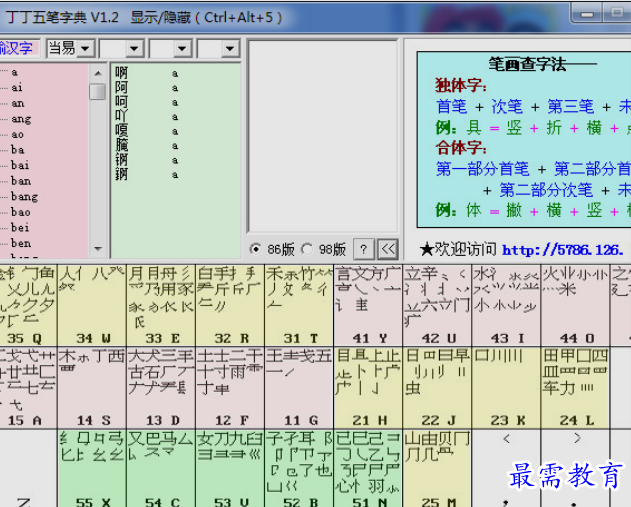Select pinyin 'an' in the tree list

pos(17,103)
